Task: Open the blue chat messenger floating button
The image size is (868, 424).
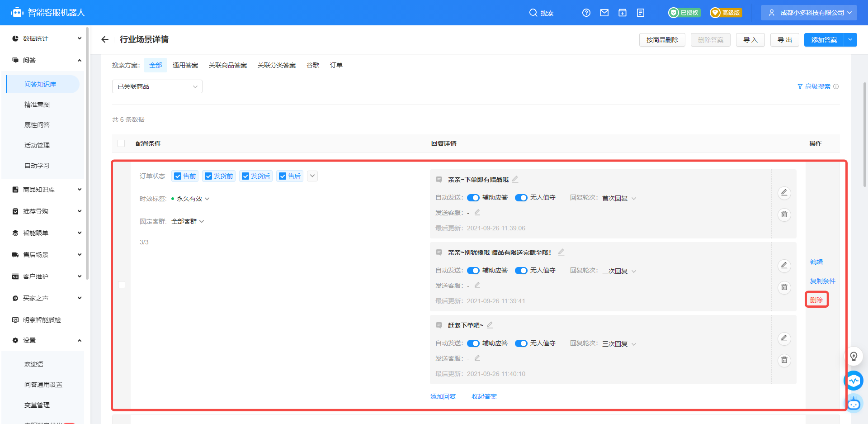Action: [854, 381]
